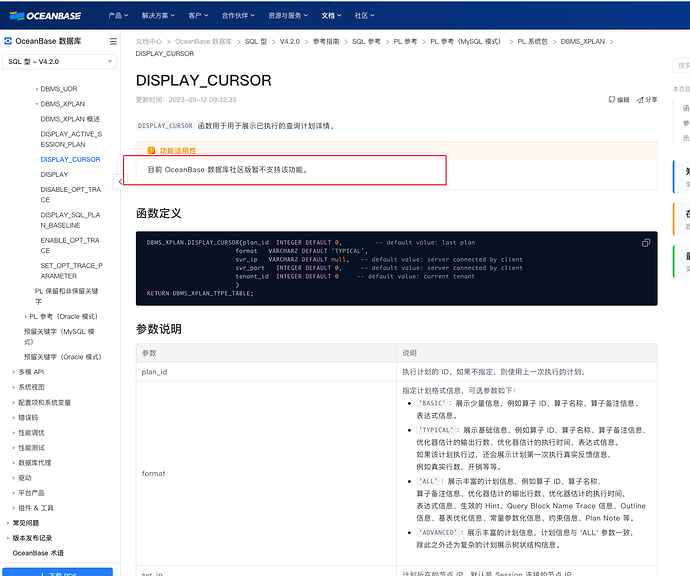Expand the DBMS_UDR tree item

[59, 89]
